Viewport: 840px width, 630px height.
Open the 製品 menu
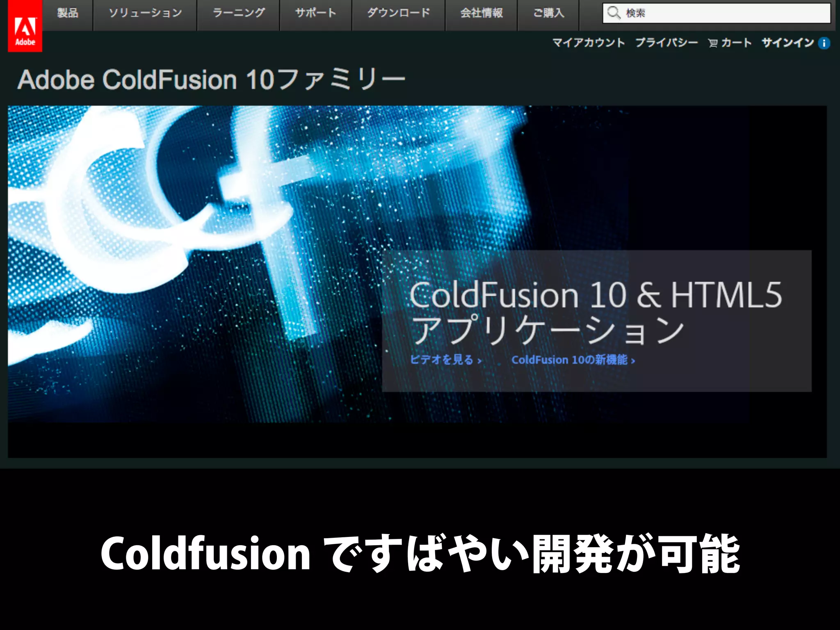click(68, 13)
